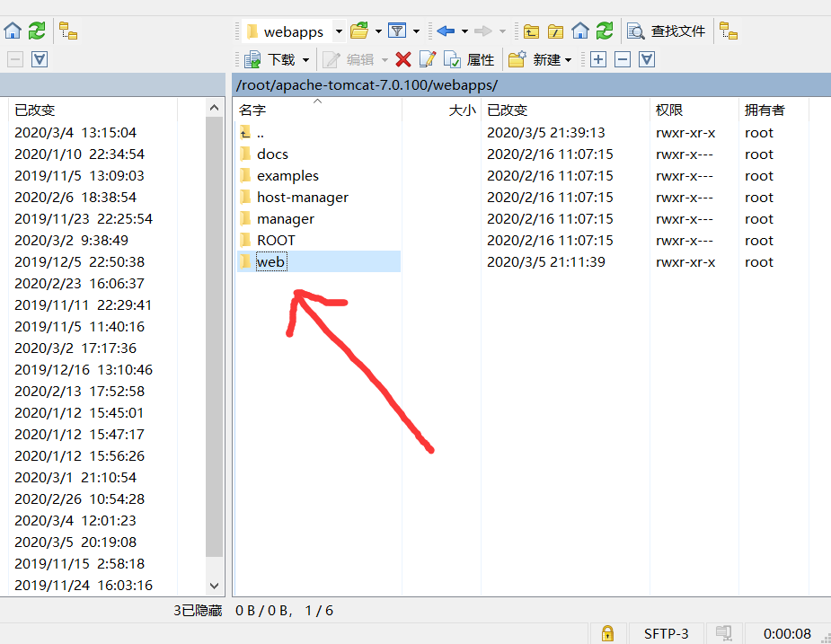This screenshot has height=644, width=831.
Task: Click the 3已隐藏 hidden files indicator
Action: point(198,611)
